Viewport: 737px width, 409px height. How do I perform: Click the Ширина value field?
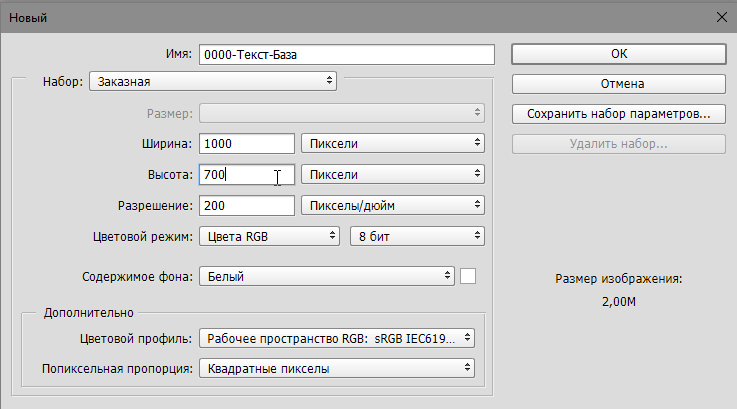[247, 144]
